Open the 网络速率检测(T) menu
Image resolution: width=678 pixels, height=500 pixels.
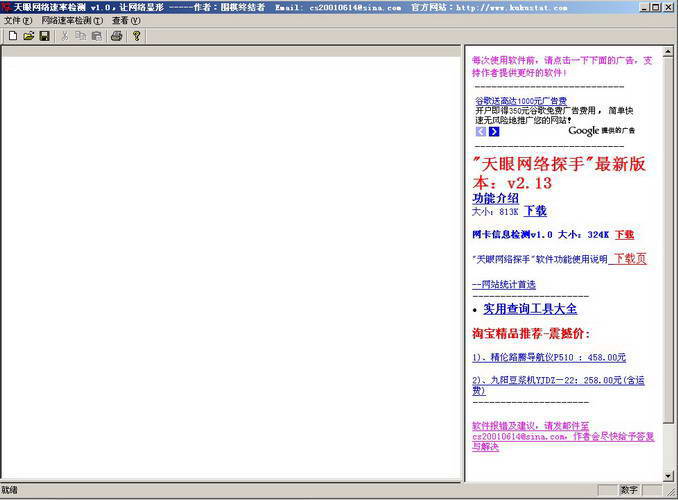[x=72, y=20]
